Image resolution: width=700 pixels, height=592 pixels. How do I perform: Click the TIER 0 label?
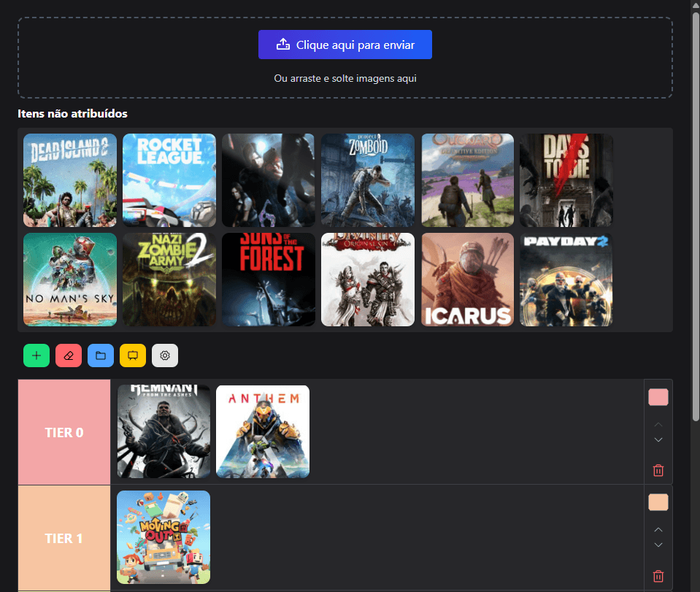pos(64,432)
